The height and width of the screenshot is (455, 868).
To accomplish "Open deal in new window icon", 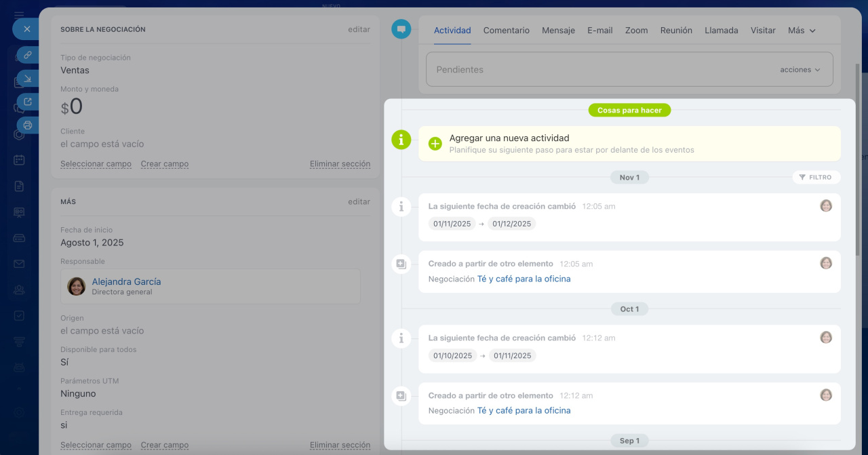I will [28, 102].
